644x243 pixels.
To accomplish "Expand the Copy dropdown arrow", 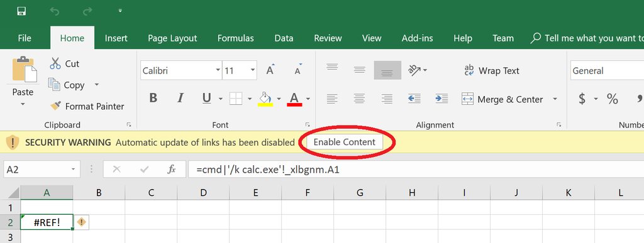I will (96, 85).
